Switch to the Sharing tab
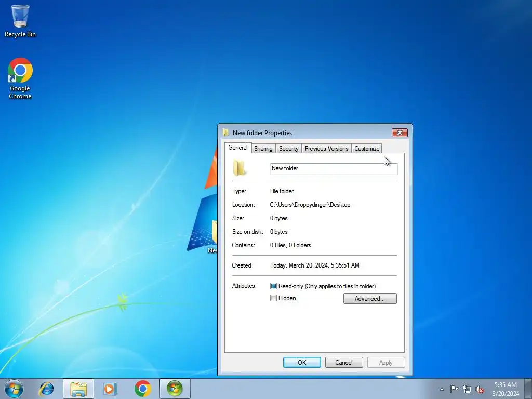 click(x=263, y=149)
